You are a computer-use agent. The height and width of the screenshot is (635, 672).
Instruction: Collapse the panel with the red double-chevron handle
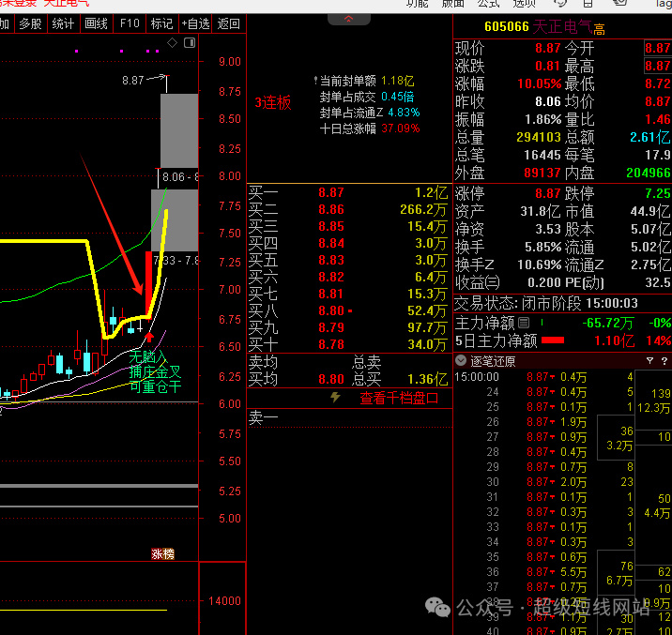coord(349,20)
